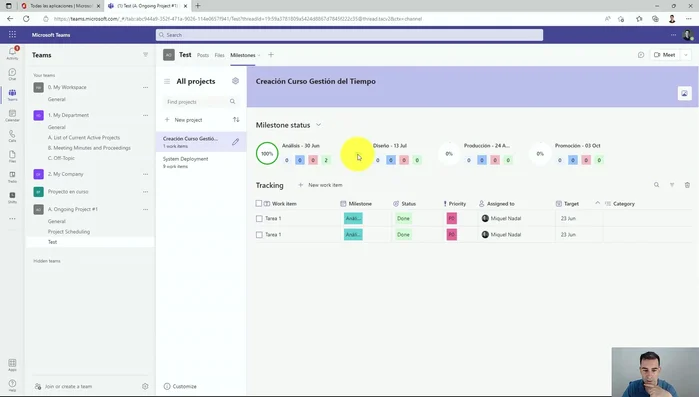Image resolution: width=699 pixels, height=397 pixels.
Task: Open Meeting Minutes and Proceedings channel
Action: [89, 148]
